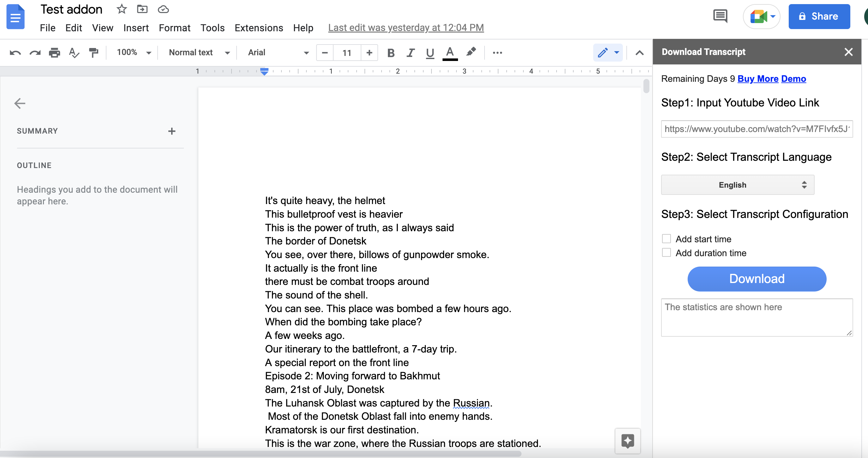Star the Test addon document
The height and width of the screenshot is (458, 868).
(121, 9)
